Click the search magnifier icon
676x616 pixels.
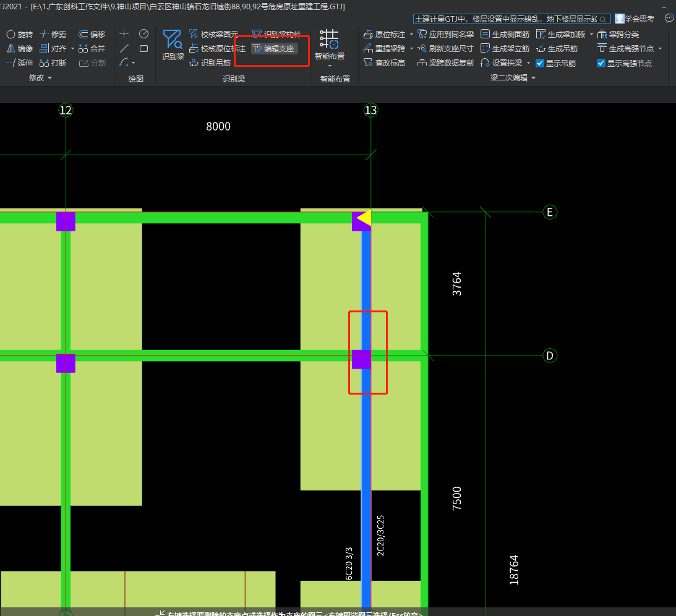pos(602,19)
